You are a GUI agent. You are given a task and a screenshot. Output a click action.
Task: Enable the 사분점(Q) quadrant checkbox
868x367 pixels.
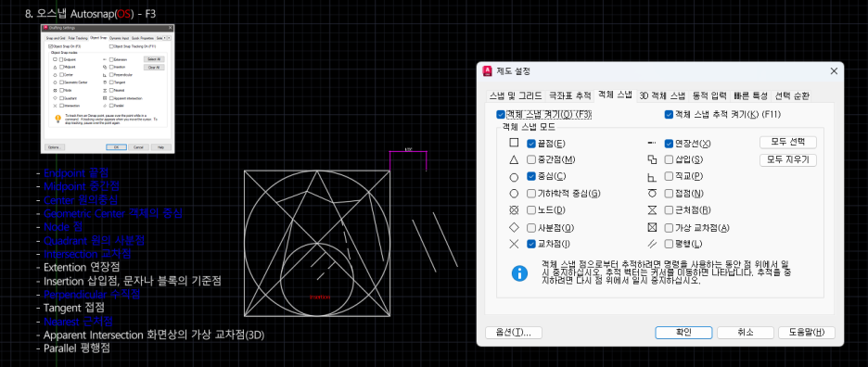[531, 227]
